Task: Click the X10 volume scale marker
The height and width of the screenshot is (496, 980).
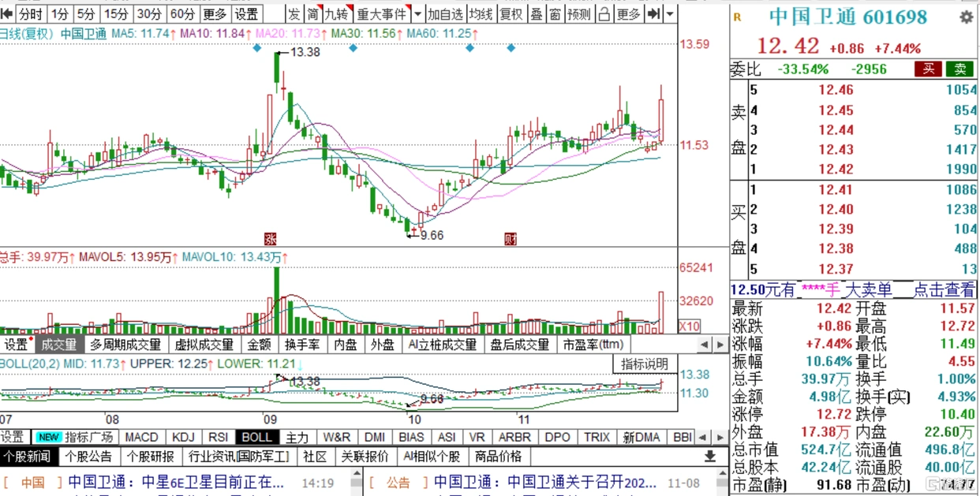Action: (x=689, y=326)
